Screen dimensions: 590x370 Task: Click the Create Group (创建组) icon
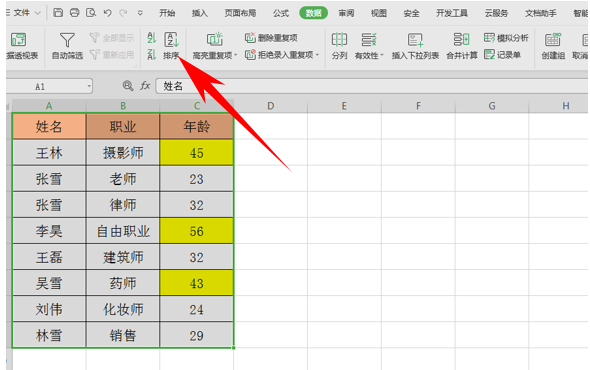[553, 40]
